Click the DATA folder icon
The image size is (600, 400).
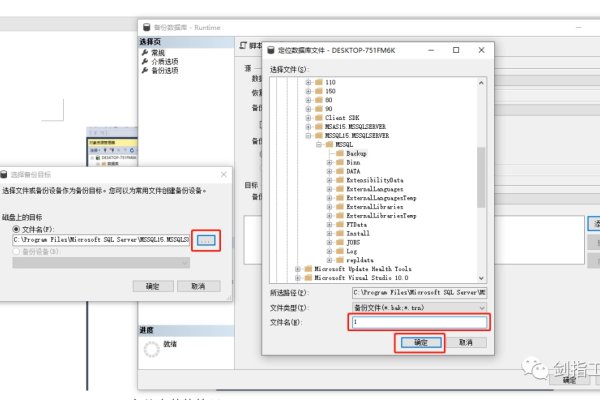pyautogui.click(x=338, y=171)
